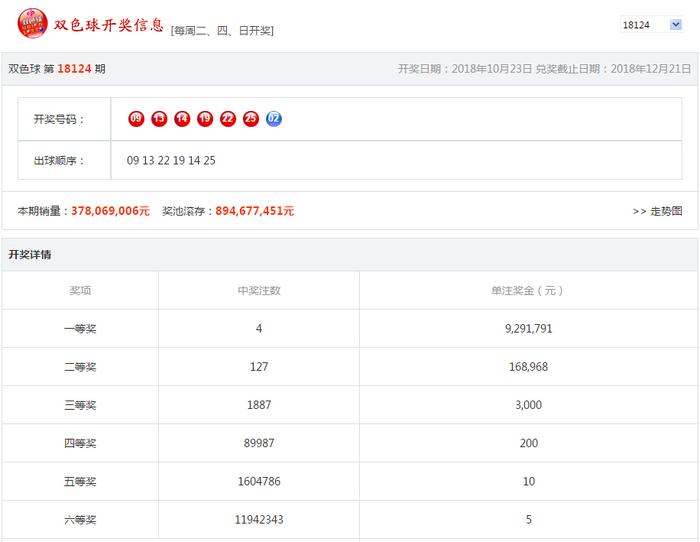Click the 开奖号码 label cell

[x=64, y=119]
